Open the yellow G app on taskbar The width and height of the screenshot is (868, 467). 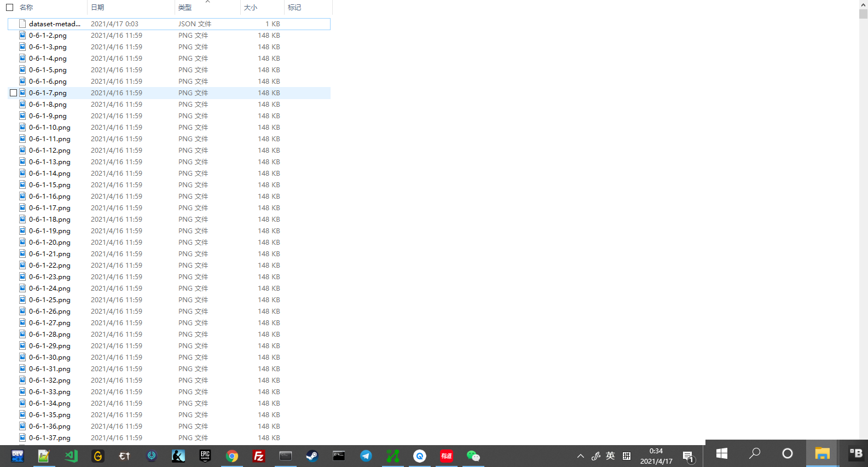(98, 456)
